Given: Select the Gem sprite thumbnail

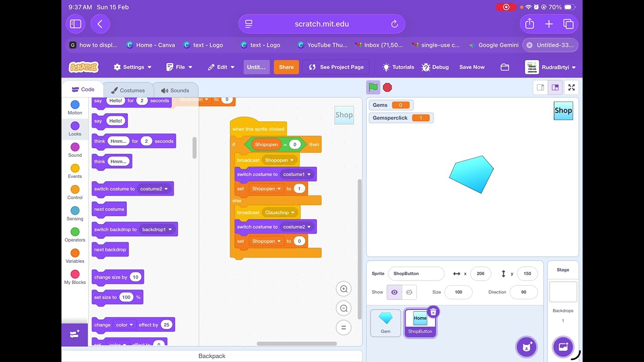Looking at the screenshot, I should tap(385, 322).
